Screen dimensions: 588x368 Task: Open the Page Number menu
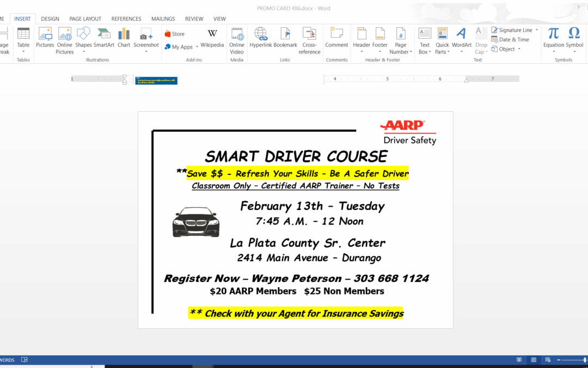tap(401, 40)
